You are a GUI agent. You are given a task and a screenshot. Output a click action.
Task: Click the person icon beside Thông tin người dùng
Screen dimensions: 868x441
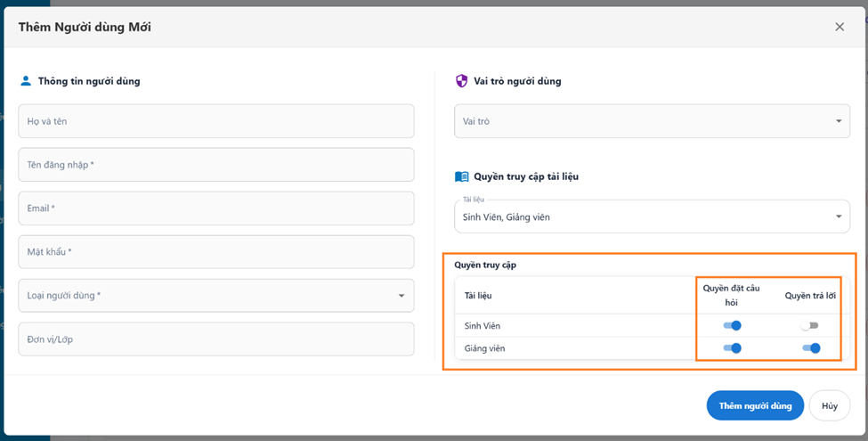[25, 81]
